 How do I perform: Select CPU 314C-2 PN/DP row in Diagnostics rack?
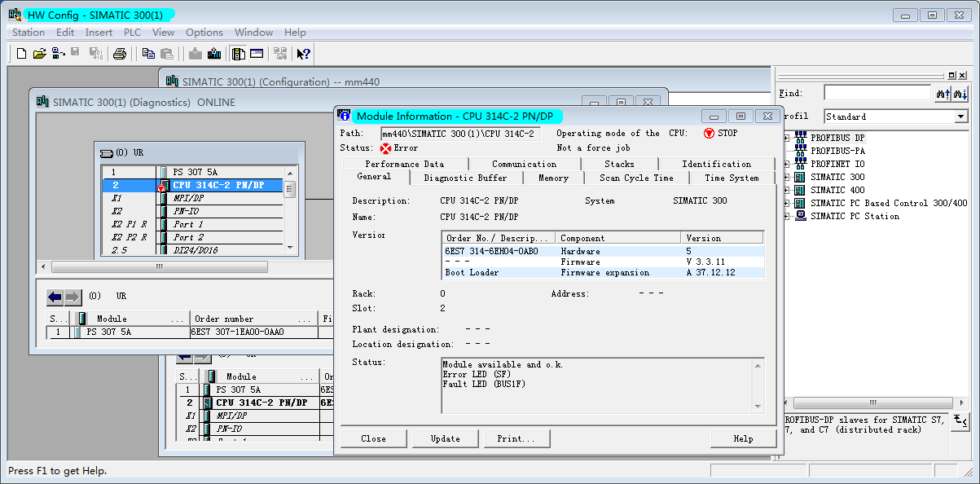tap(191, 185)
